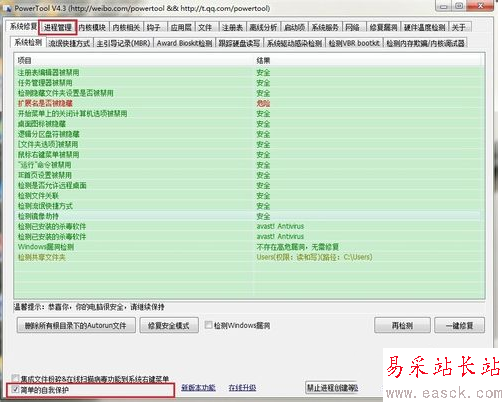The image size is (503, 408).
Task: Enable the 检测Windows漏洞 checkbox
Action: (x=209, y=325)
